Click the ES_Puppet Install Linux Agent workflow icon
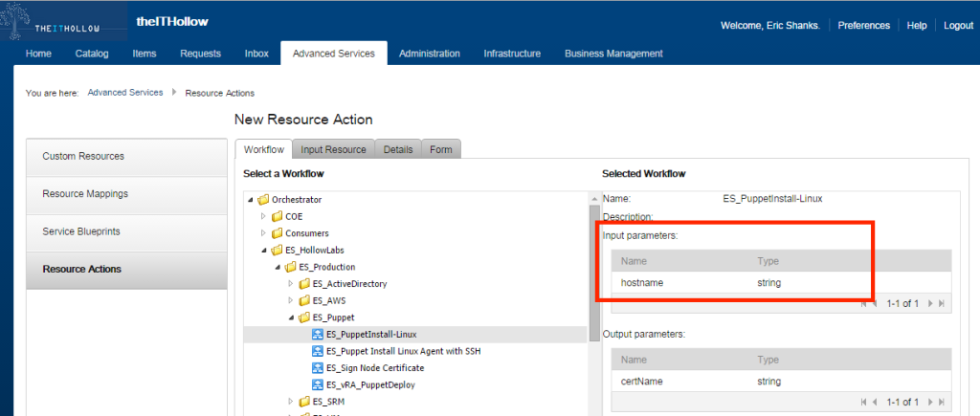This screenshot has width=980, height=416. coord(318,351)
